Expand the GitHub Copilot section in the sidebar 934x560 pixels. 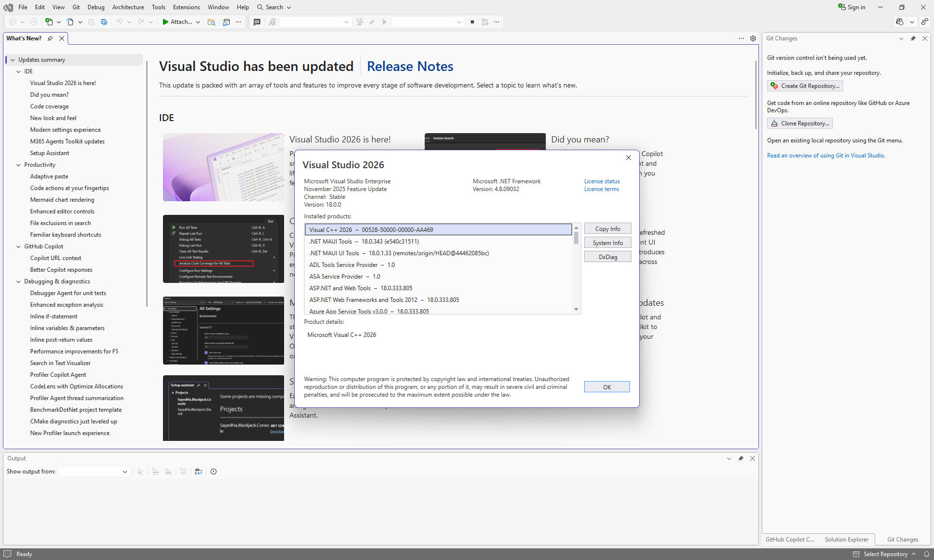tap(18, 246)
